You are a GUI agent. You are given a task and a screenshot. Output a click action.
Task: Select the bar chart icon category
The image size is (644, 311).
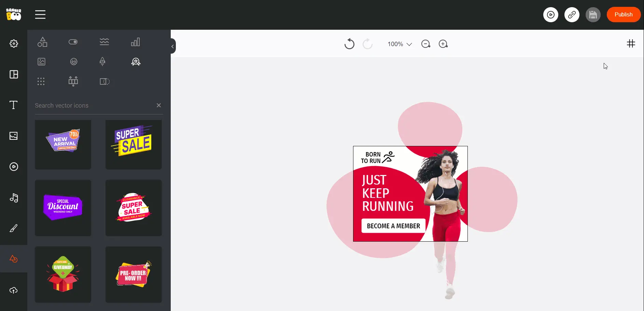coord(136,42)
